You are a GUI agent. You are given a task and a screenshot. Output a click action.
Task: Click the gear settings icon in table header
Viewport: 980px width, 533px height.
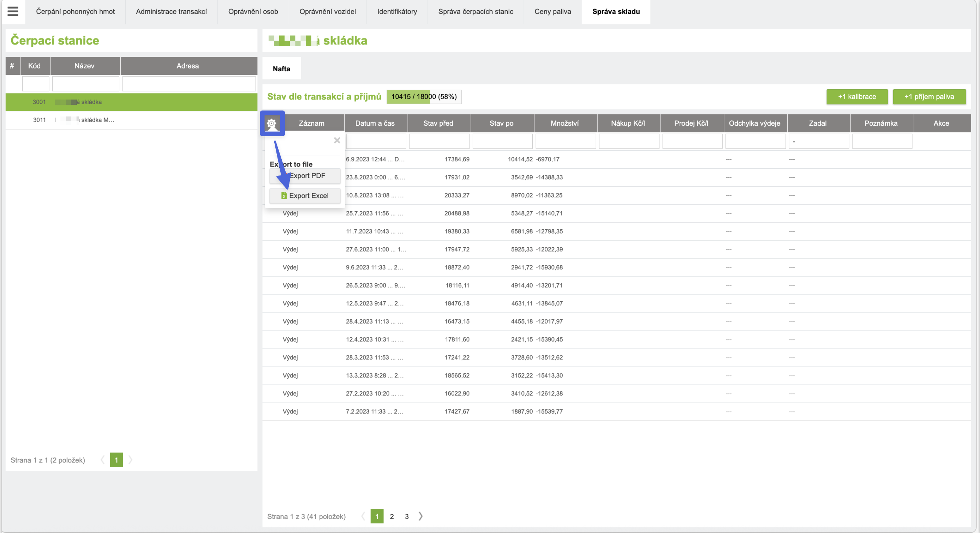tap(271, 123)
